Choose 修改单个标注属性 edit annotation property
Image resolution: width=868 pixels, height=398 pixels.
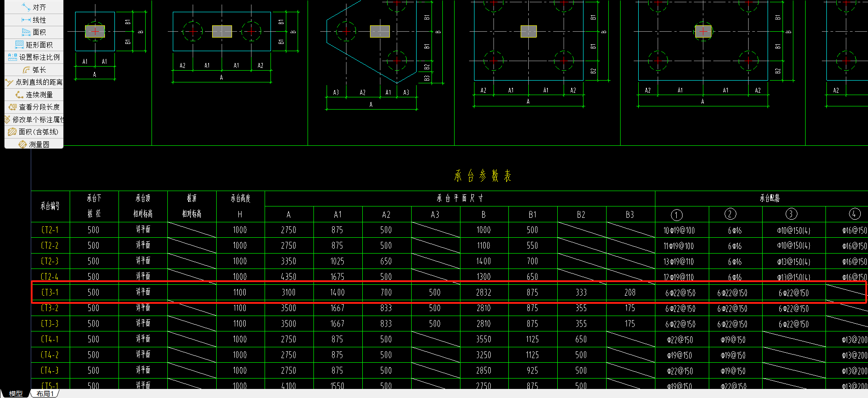click(34, 120)
